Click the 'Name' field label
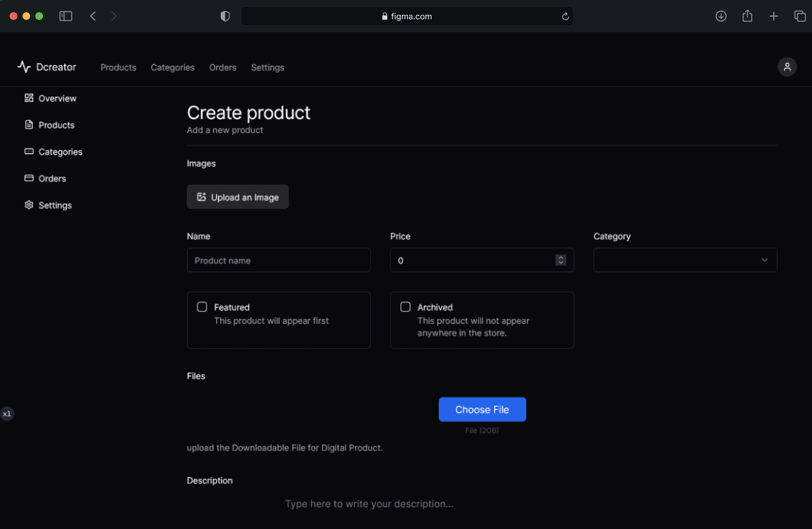Viewport: 812px width, 529px height. pos(199,237)
